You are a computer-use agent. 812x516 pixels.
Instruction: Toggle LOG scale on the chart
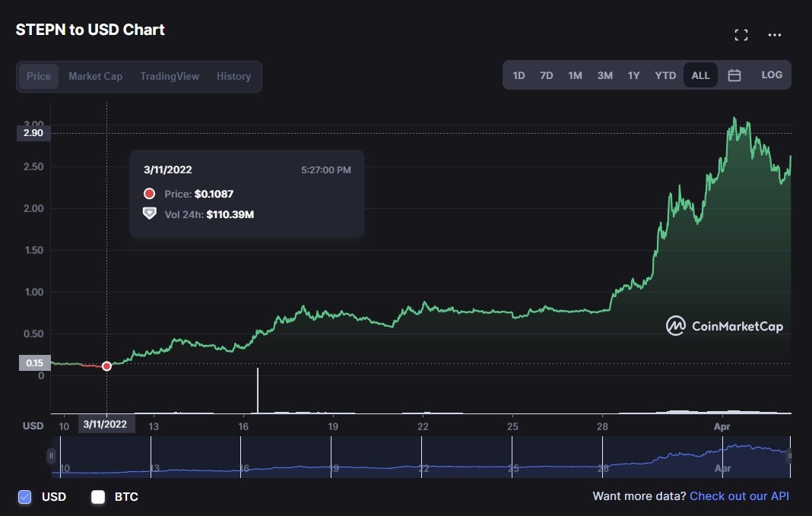click(x=772, y=75)
